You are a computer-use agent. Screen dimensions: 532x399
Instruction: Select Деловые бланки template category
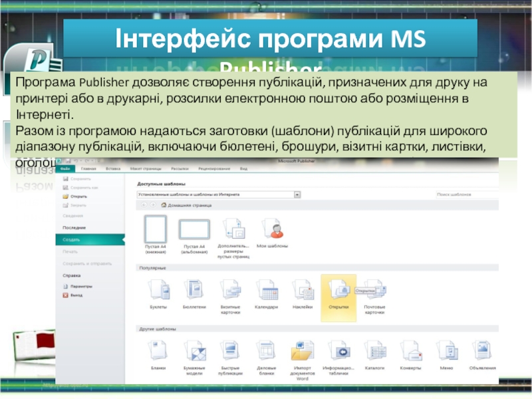pyautogui.click(x=267, y=358)
